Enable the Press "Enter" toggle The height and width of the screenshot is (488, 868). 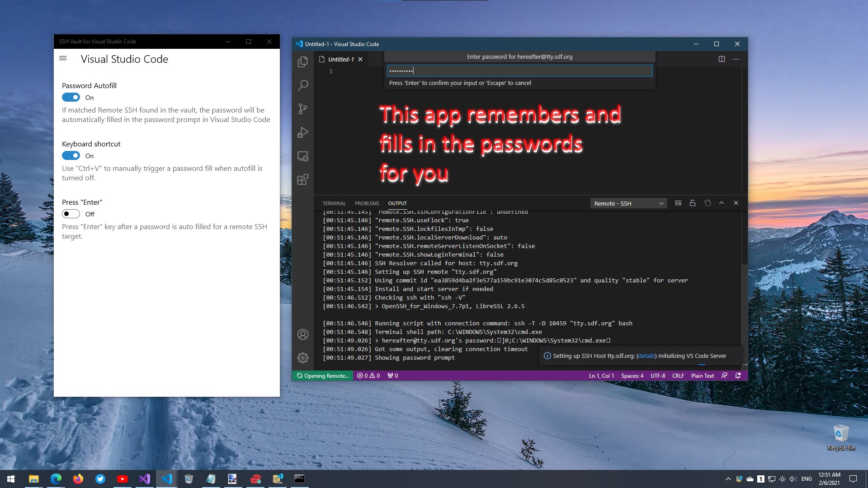71,214
